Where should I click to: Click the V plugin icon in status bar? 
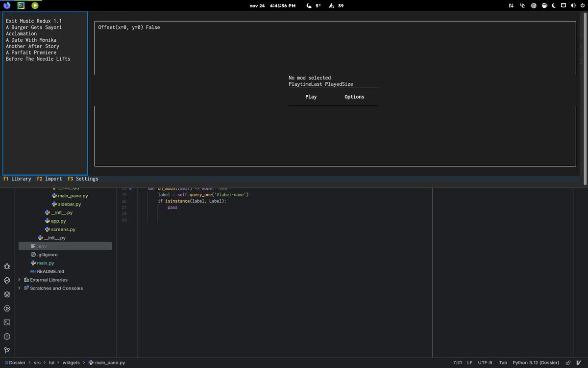579,363
